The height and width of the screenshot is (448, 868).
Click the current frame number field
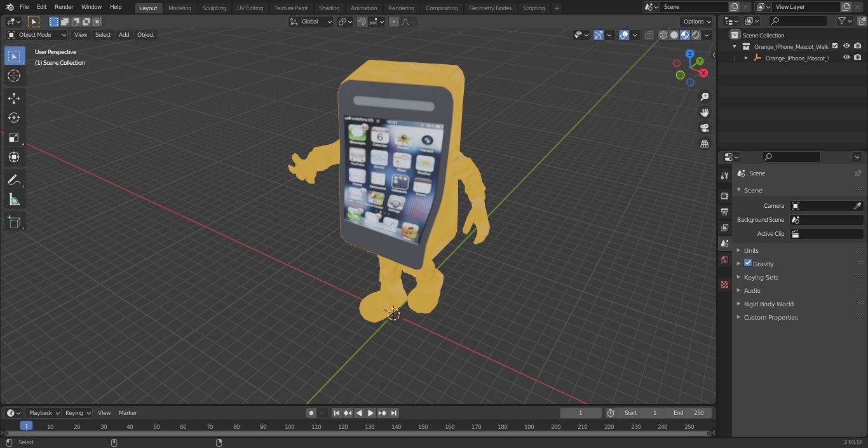coord(581,413)
